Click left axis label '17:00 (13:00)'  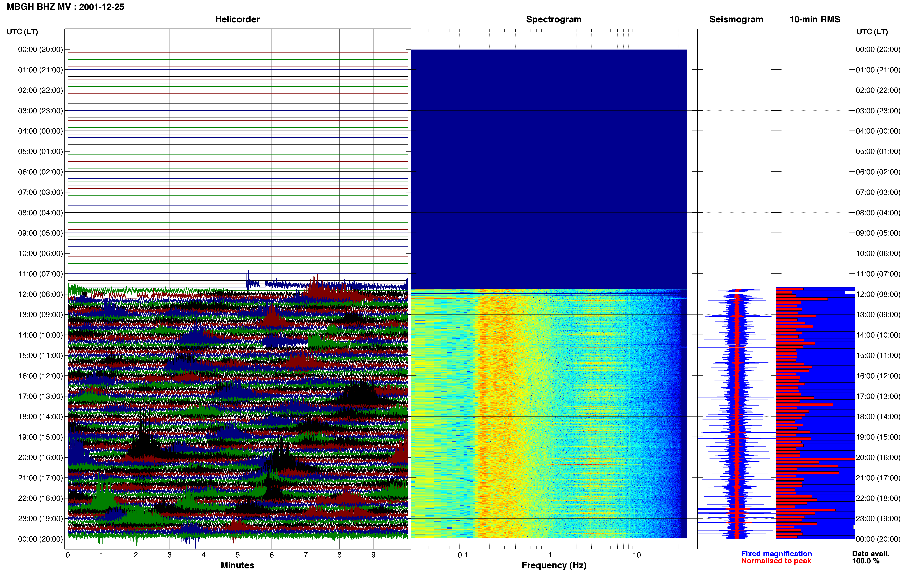click(x=41, y=396)
